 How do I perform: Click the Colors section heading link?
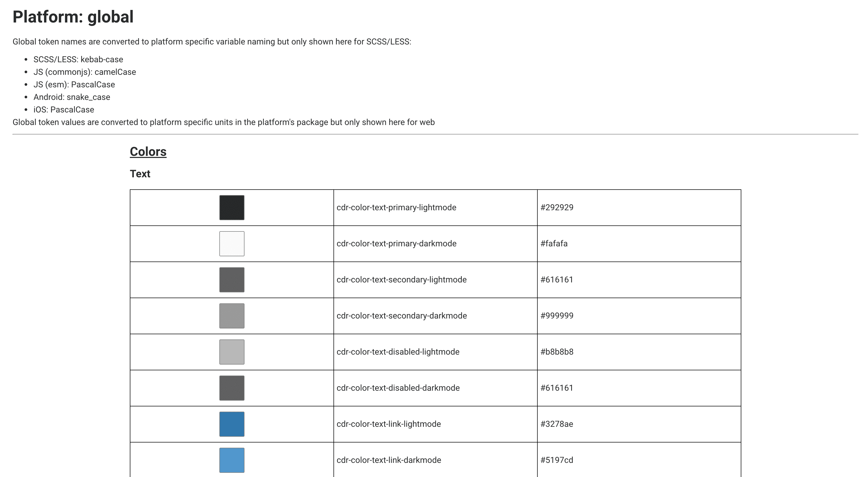(148, 152)
